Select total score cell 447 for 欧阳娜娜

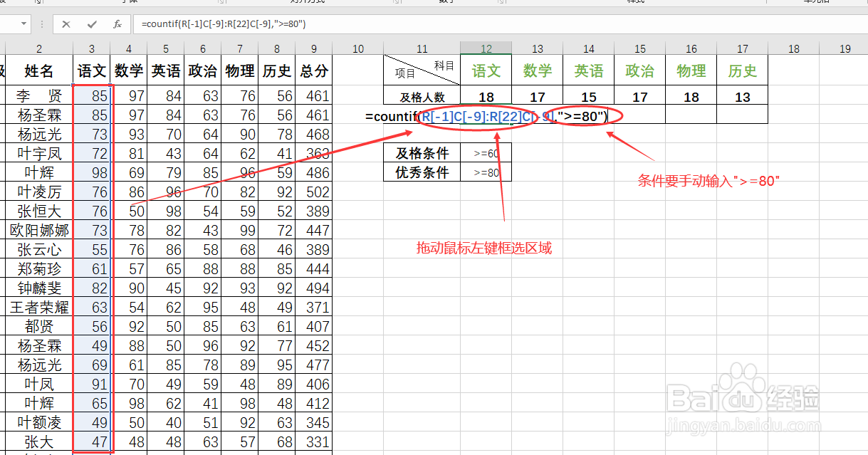(x=314, y=230)
